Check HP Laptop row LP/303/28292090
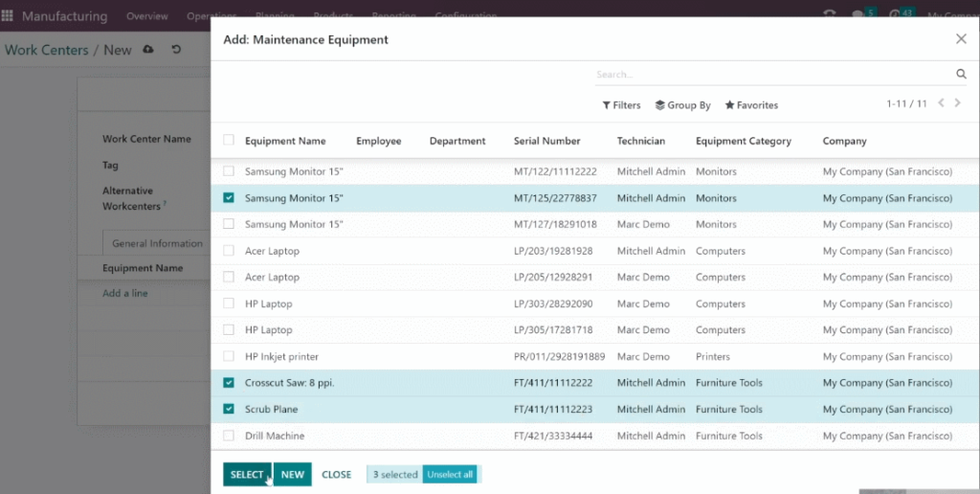This screenshot has width=980, height=494. (x=229, y=303)
